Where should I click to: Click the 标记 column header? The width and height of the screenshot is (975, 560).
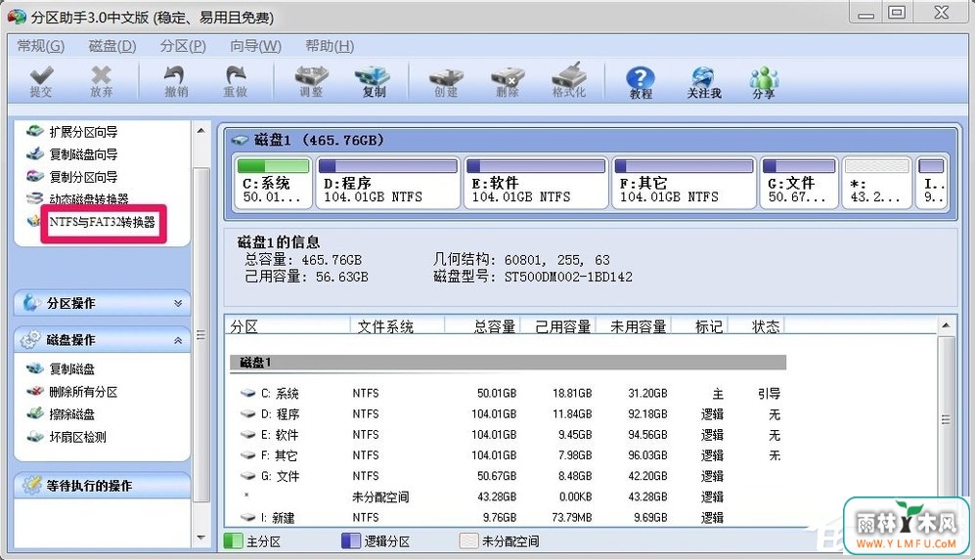coord(700,326)
